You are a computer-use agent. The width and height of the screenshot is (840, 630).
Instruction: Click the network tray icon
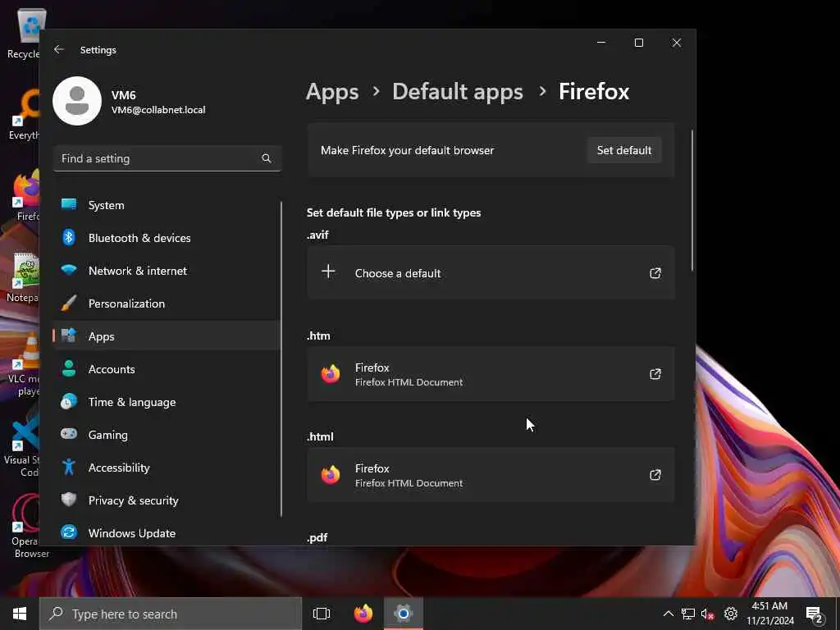[x=688, y=614]
